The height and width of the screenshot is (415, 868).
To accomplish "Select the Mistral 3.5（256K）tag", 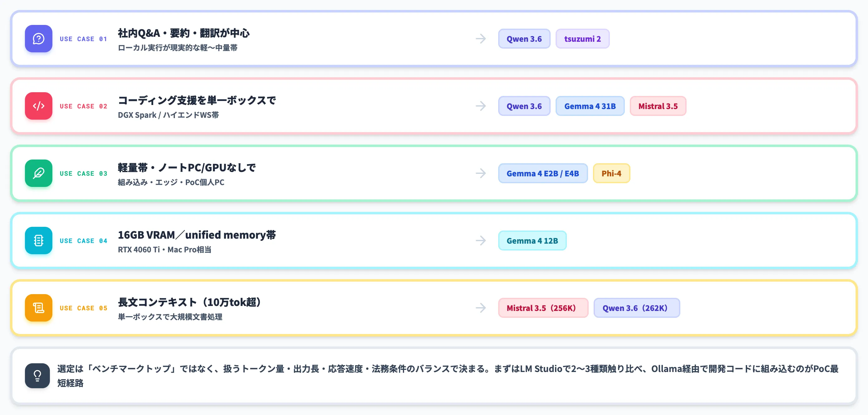I will [x=543, y=308].
